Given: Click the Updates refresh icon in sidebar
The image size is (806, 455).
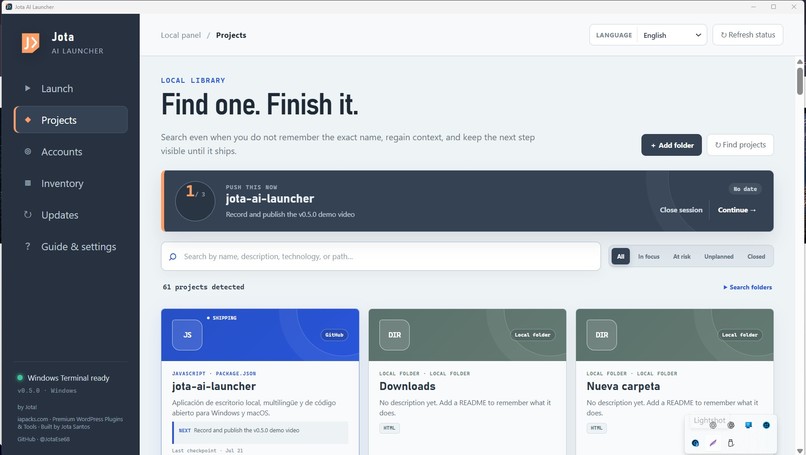Looking at the screenshot, I should [x=28, y=214].
